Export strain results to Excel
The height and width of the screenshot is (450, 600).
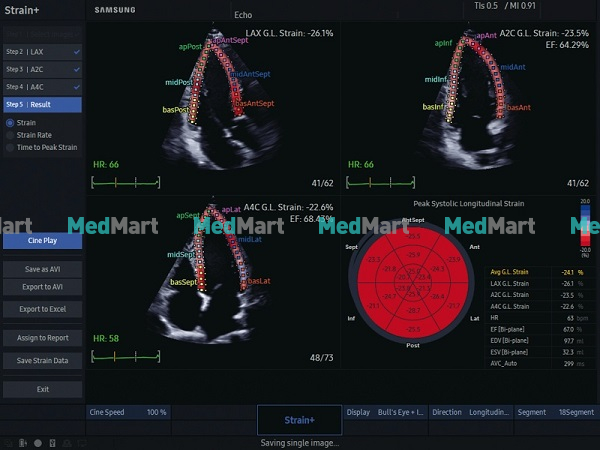pyautogui.click(x=42, y=309)
